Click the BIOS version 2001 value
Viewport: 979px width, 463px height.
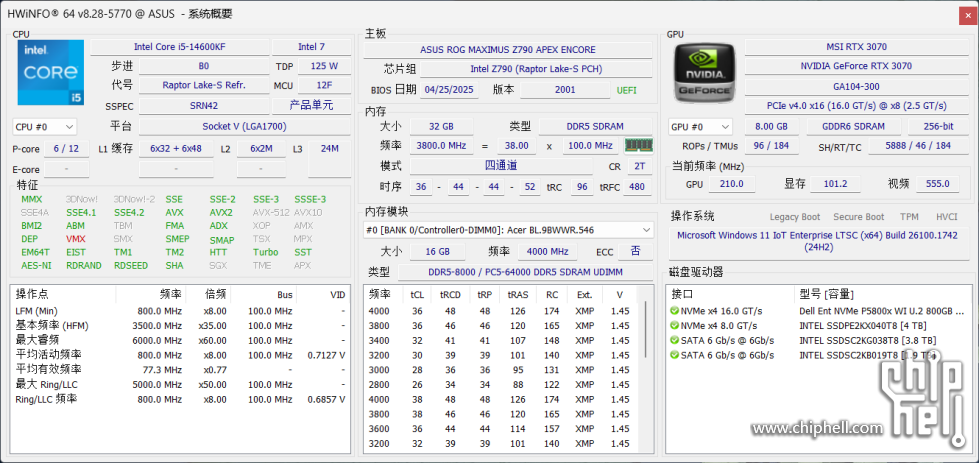click(565, 90)
